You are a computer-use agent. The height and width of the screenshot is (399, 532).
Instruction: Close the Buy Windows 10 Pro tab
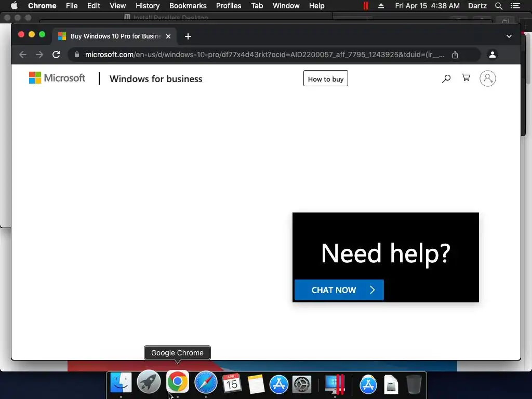pos(168,36)
